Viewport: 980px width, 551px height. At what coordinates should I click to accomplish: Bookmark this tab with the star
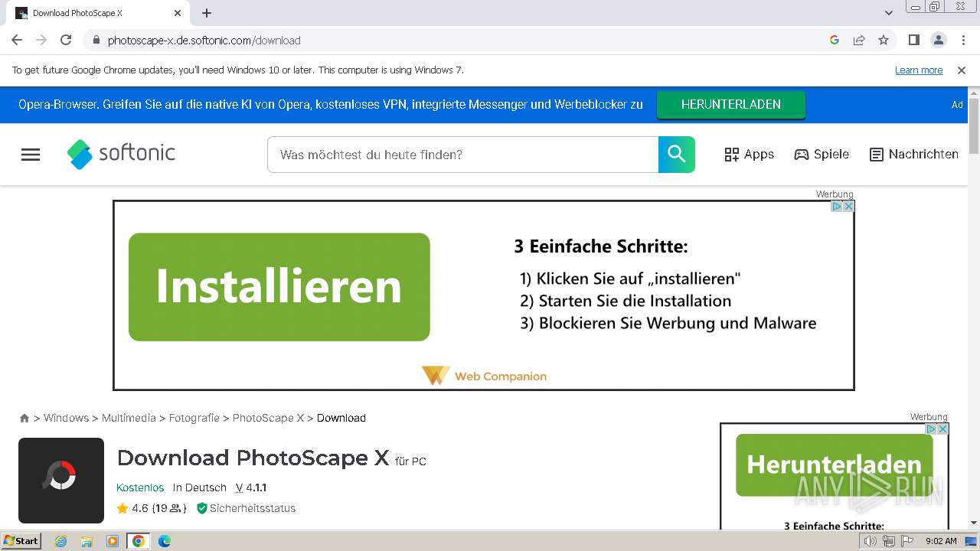(x=884, y=40)
